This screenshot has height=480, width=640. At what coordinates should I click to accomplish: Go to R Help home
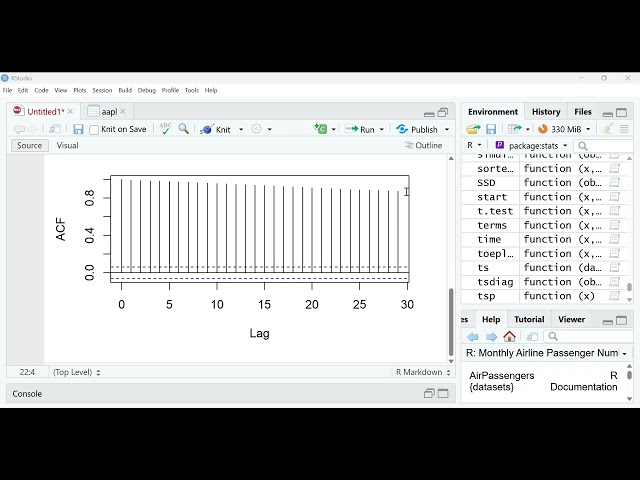coord(509,336)
